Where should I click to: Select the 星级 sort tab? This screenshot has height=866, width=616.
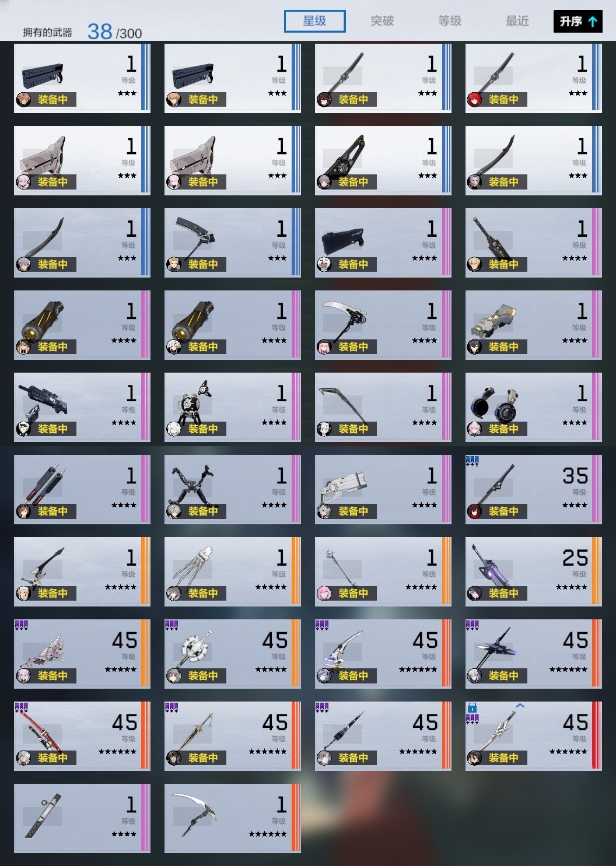click(314, 22)
